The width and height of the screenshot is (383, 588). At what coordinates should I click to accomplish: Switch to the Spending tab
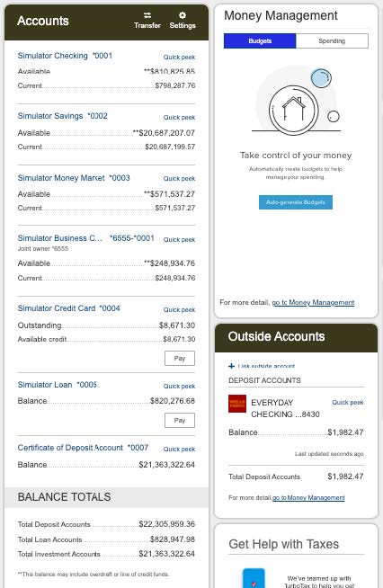point(332,40)
